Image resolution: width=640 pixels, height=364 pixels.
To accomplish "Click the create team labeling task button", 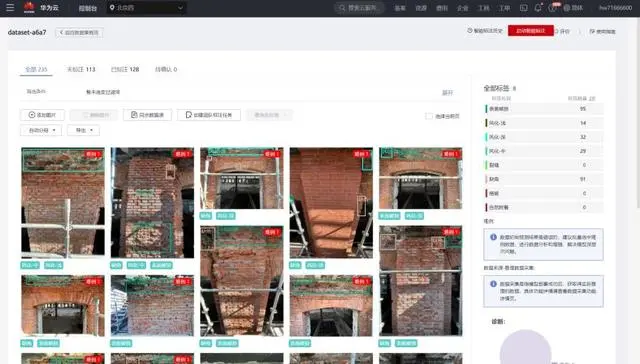I will (209, 115).
